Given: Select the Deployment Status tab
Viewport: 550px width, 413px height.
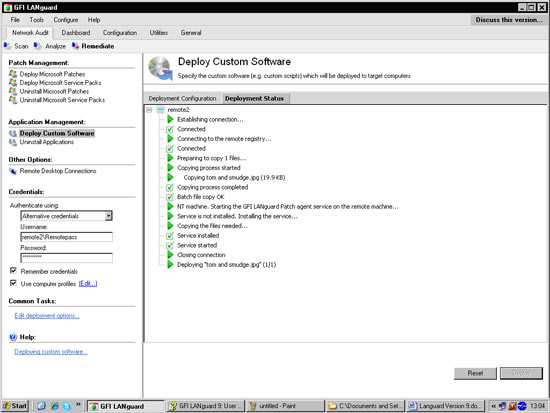Looking at the screenshot, I should click(x=255, y=99).
